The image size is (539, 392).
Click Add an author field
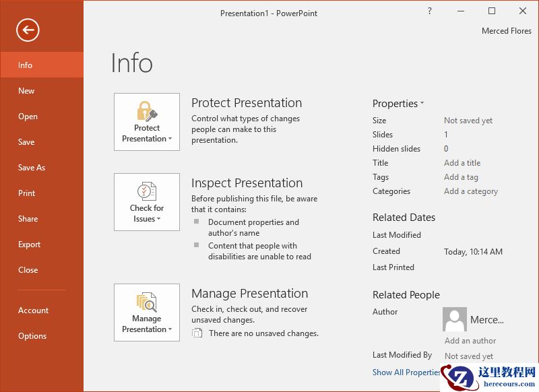tap(470, 340)
